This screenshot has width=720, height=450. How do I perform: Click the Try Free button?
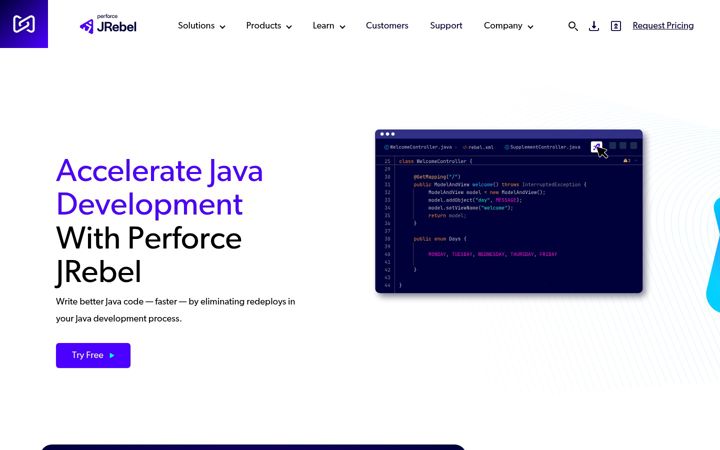point(93,355)
